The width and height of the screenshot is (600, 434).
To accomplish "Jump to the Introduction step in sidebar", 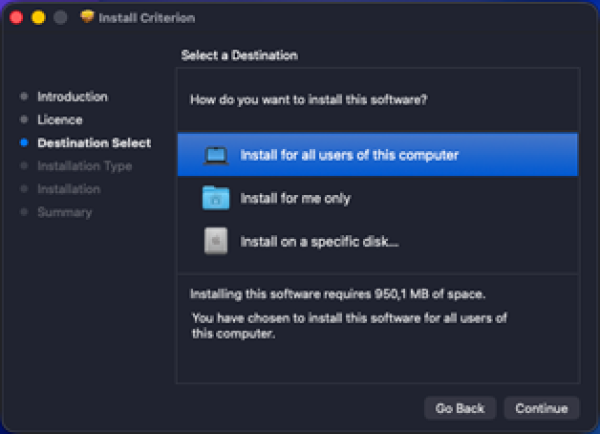I will (72, 97).
